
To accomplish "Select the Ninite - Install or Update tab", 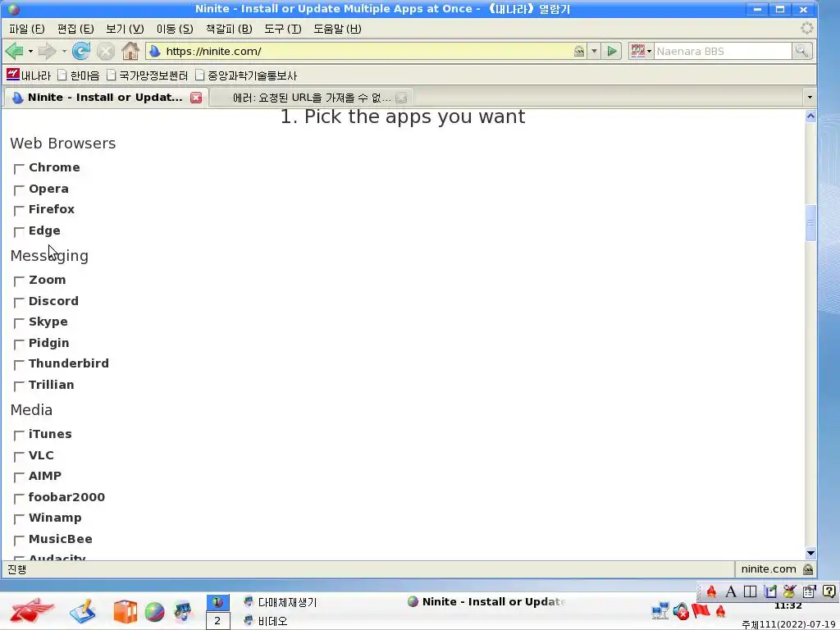I will pyautogui.click(x=104, y=98).
